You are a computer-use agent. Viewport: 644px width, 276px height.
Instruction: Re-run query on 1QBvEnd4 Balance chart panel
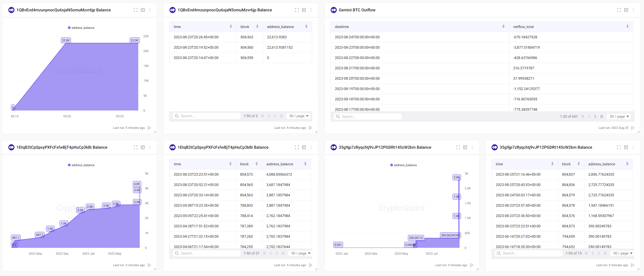point(150,128)
